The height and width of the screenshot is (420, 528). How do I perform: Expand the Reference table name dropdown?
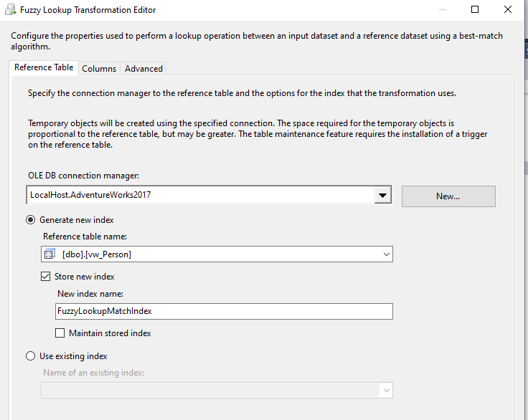point(386,254)
